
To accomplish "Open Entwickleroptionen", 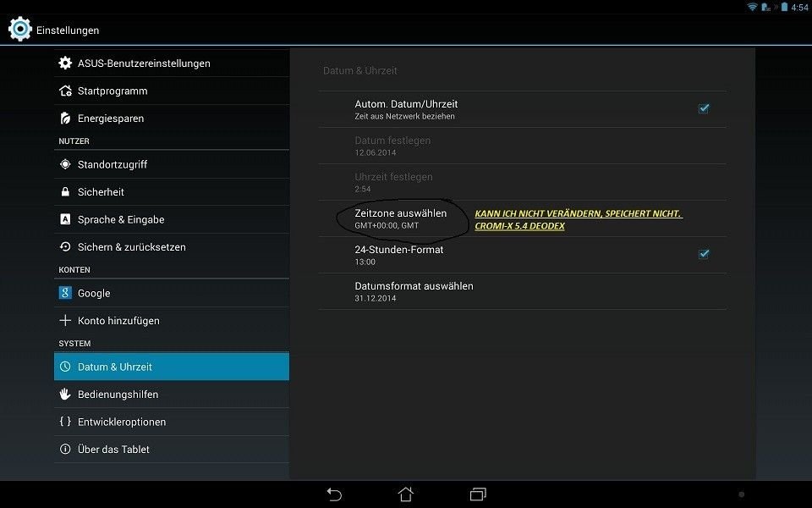I will (172, 422).
